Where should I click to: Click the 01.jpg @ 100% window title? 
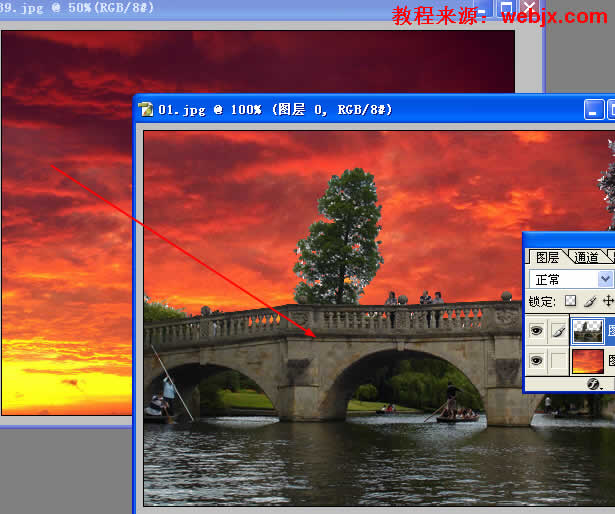(275, 109)
